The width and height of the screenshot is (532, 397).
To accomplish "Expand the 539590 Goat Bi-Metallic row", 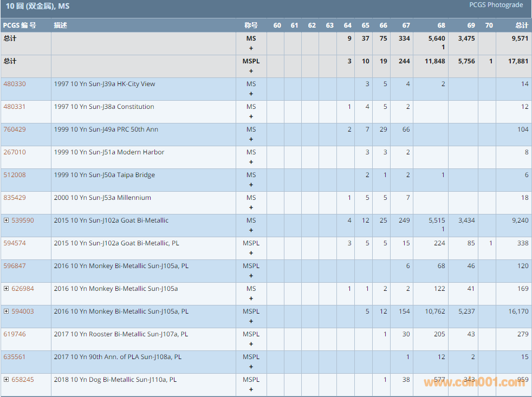I will 7,220.
